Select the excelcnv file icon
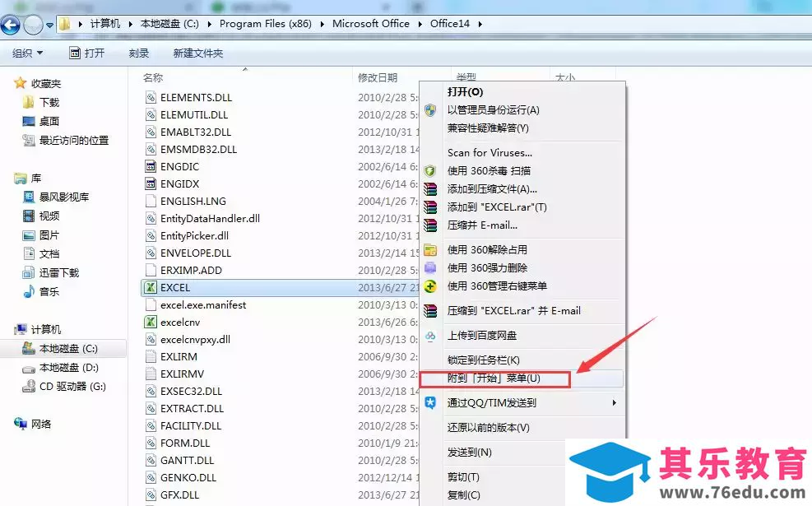The height and width of the screenshot is (506, 812). (x=151, y=323)
